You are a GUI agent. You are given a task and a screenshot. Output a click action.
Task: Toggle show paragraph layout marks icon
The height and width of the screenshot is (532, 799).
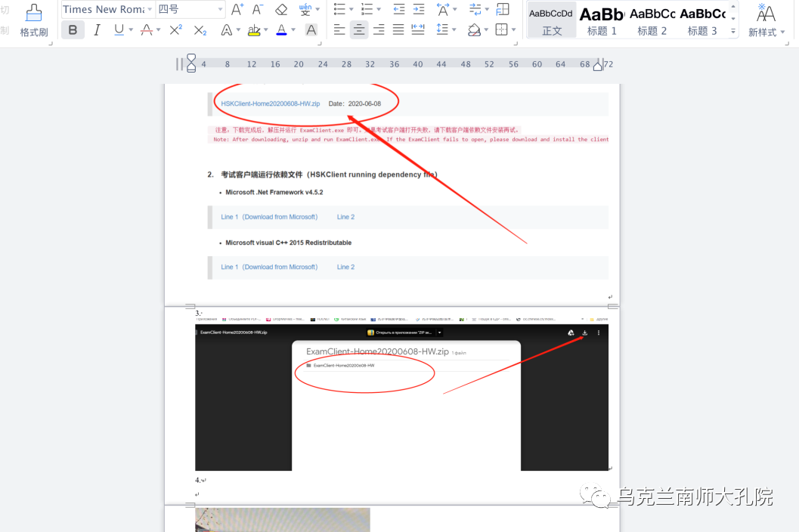pyautogui.click(x=503, y=9)
